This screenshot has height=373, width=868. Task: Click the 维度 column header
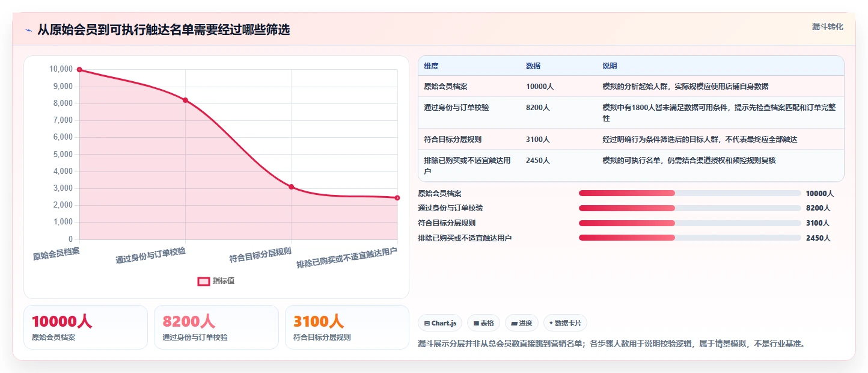click(x=431, y=66)
